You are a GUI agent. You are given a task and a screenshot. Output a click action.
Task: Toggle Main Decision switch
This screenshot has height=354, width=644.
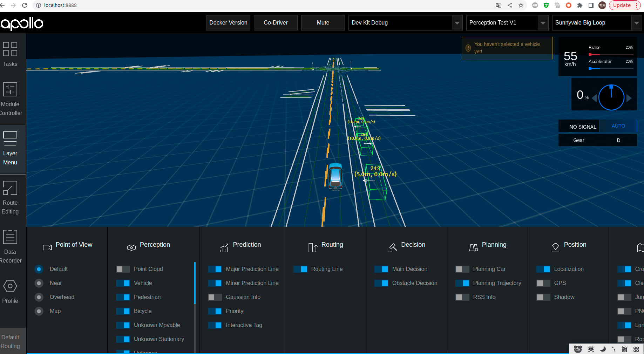pos(381,269)
